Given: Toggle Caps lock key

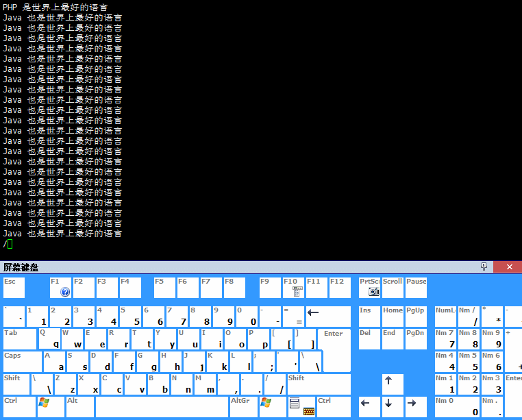Looking at the screenshot, I should 23,362.
